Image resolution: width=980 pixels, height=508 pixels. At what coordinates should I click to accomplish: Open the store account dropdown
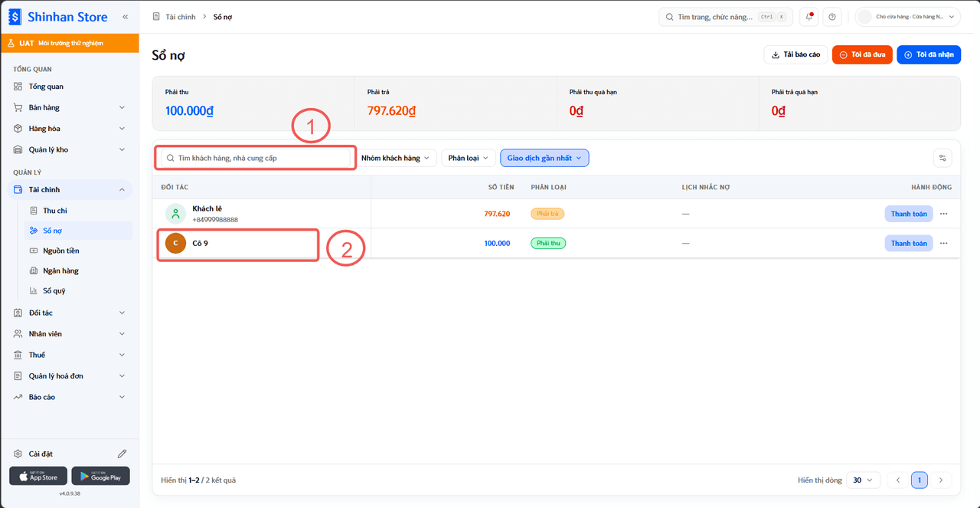[908, 17]
